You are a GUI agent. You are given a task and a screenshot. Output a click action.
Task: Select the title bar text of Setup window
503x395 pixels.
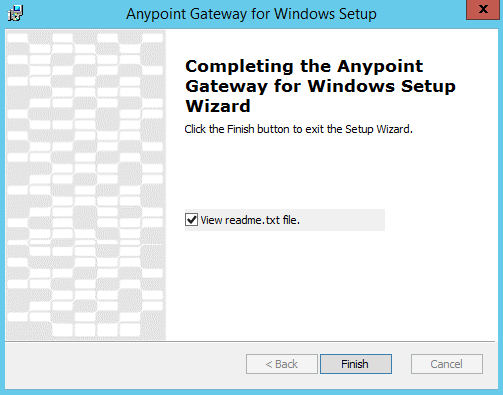click(x=251, y=14)
